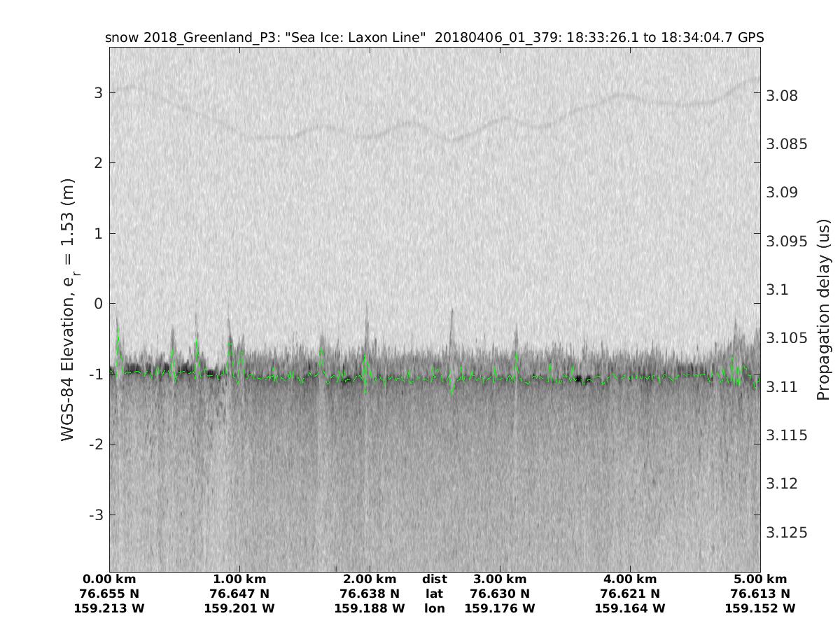This screenshot has height=630, width=840.
Task: Click the '5.00 km' x-axis tick label
Action: tap(760, 579)
